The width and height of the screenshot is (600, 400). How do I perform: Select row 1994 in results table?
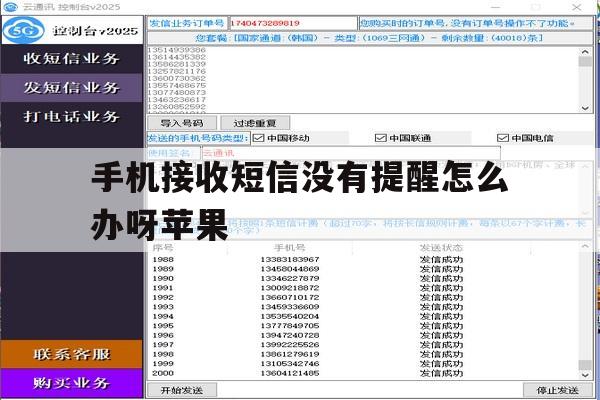coord(364,316)
